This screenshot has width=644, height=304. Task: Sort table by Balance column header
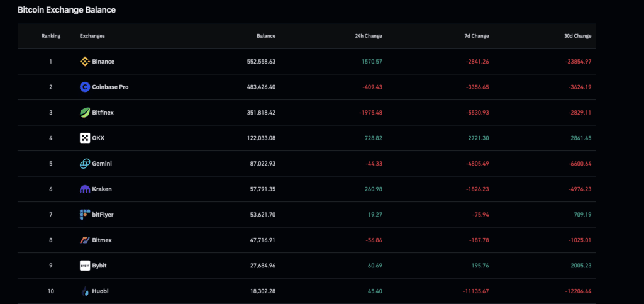tap(265, 36)
